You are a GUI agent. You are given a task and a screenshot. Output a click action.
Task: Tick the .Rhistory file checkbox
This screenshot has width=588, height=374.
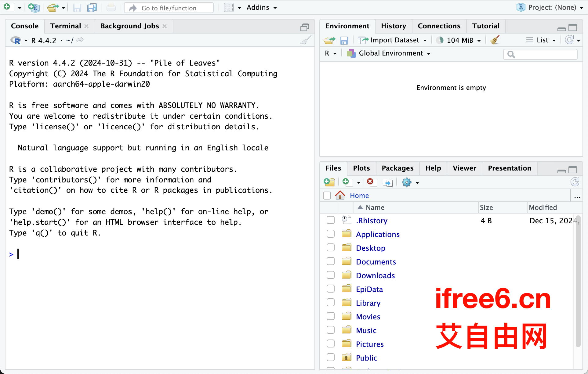(x=331, y=220)
